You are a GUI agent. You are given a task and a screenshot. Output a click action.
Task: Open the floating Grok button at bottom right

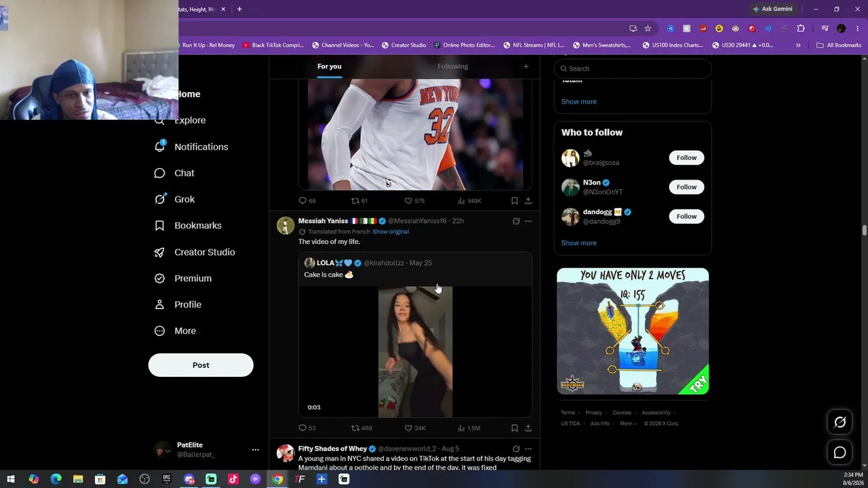(840, 422)
